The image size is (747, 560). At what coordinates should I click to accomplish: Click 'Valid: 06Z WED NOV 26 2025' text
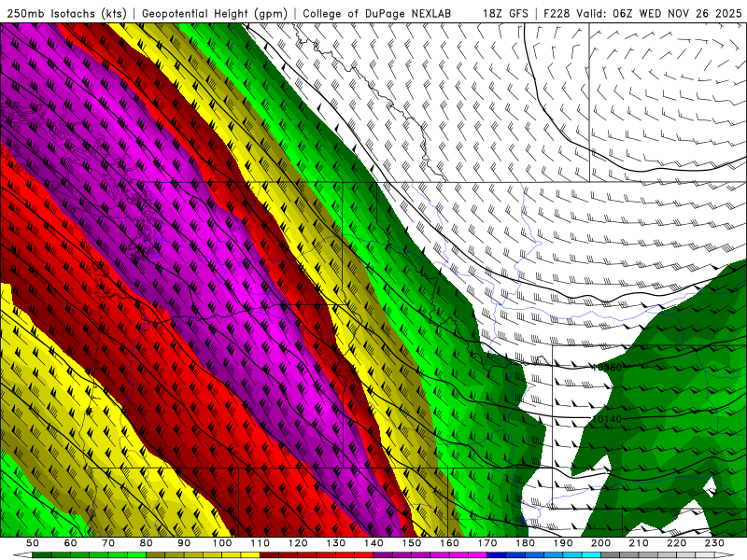(659, 13)
